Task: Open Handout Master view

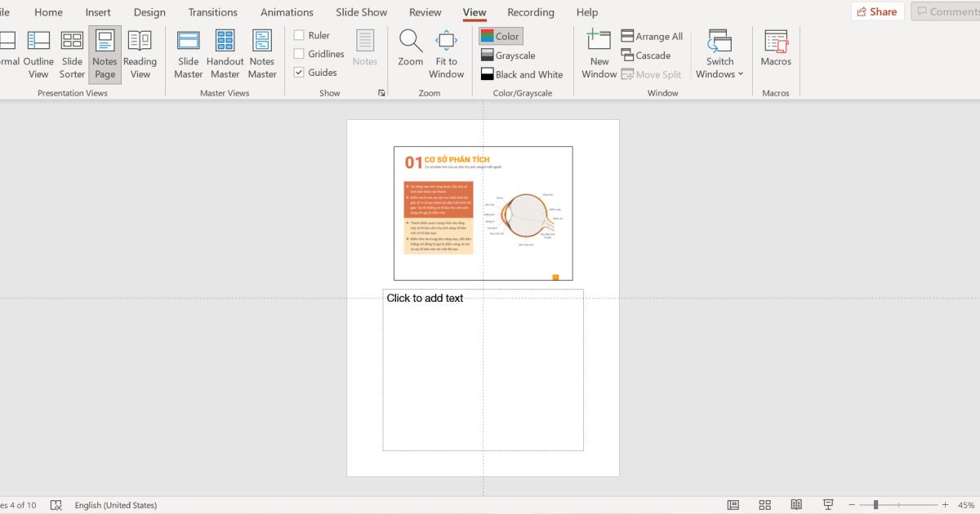Action: click(225, 54)
